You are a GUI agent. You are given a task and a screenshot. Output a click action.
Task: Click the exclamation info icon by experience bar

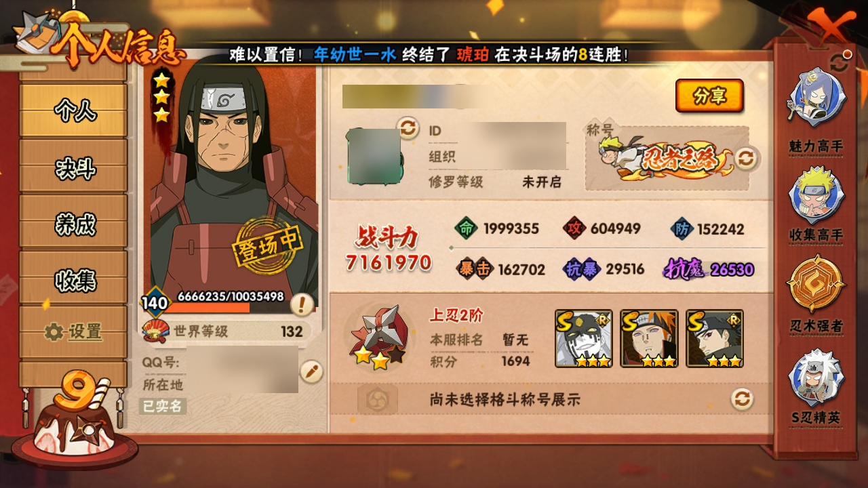(x=302, y=304)
